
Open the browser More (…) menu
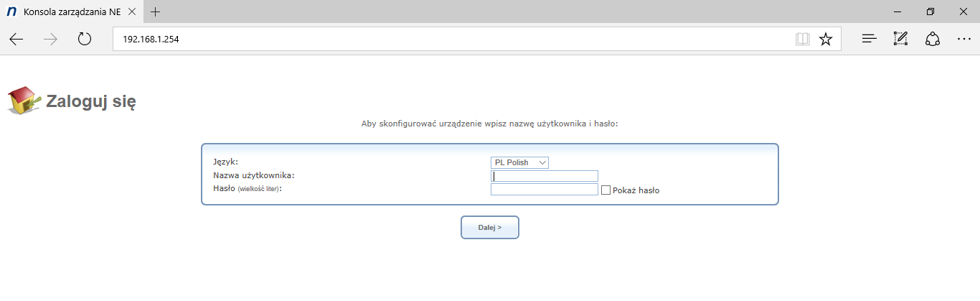(x=963, y=40)
